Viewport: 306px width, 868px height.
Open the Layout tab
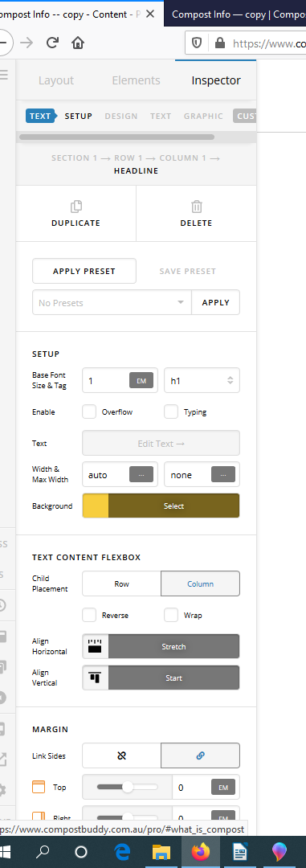click(x=56, y=80)
